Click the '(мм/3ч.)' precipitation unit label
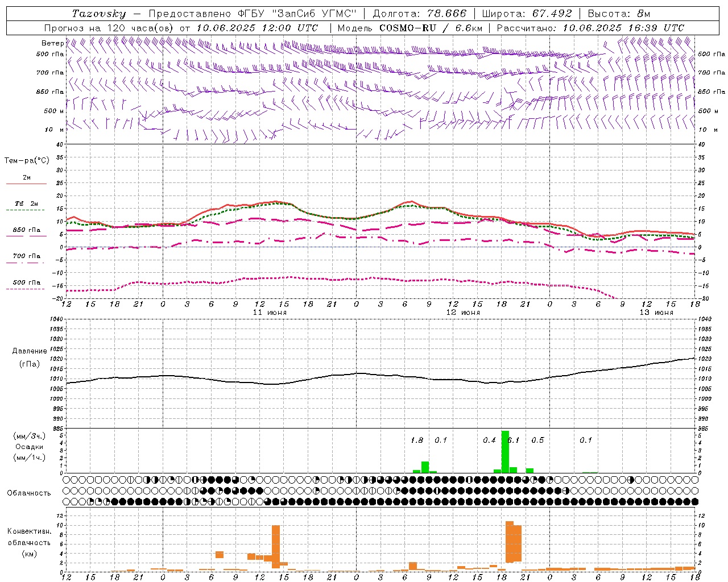Viewport: 728px width, 582px height. [30, 436]
